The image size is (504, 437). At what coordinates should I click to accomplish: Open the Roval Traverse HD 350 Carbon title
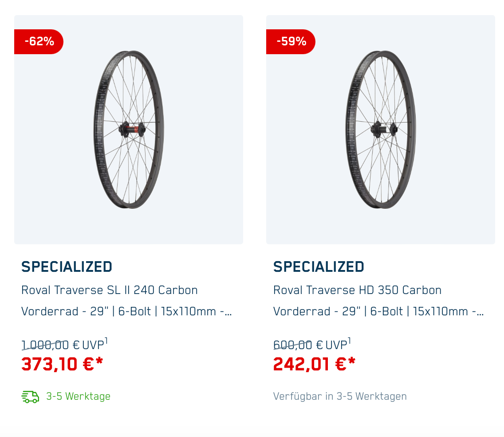pos(357,290)
